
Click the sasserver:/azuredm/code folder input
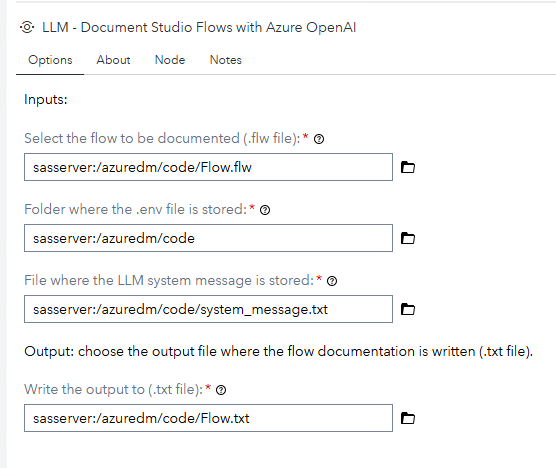[x=208, y=238]
